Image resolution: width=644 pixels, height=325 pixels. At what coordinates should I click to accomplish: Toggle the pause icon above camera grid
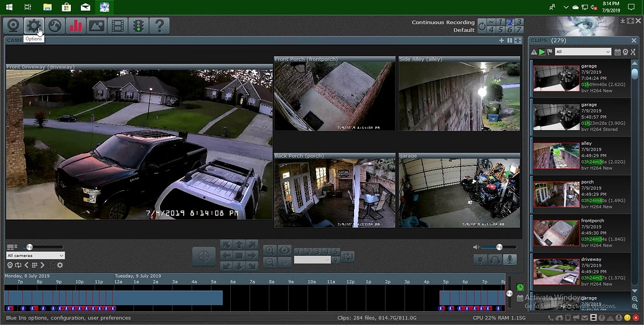pos(510,40)
